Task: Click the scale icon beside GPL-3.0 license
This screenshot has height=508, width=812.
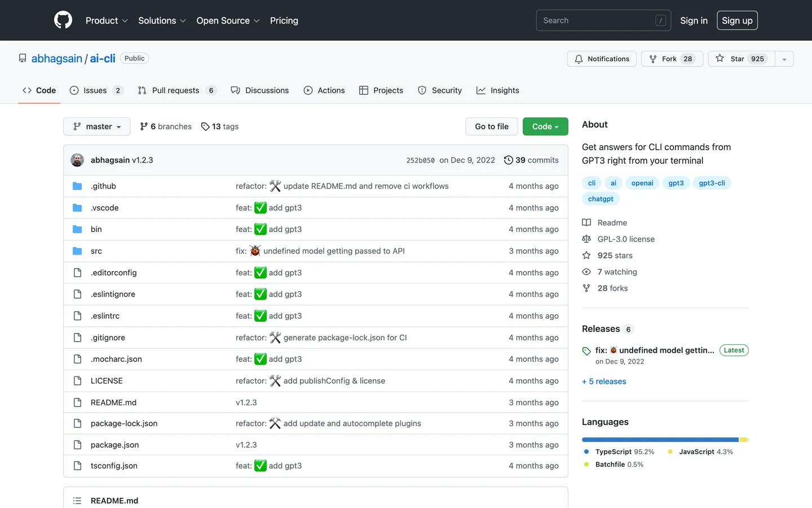Action: 586,239
